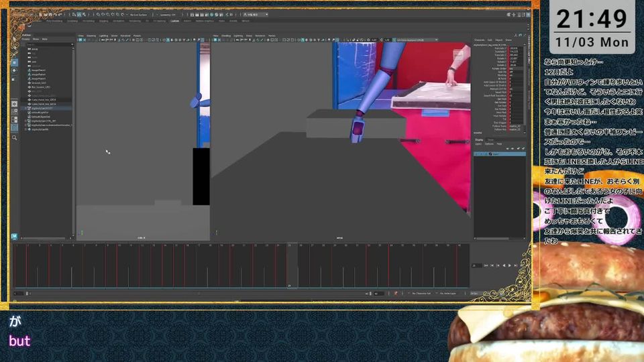This screenshot has height=362, width=644.
Task: Expand the skyNet CTRL_SET node in the Outliner
Action: [x=25, y=121]
